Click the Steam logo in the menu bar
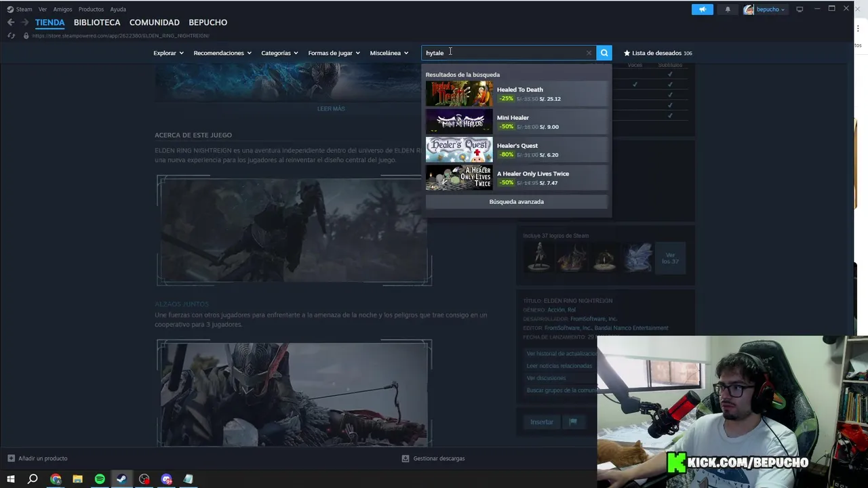 [x=10, y=9]
